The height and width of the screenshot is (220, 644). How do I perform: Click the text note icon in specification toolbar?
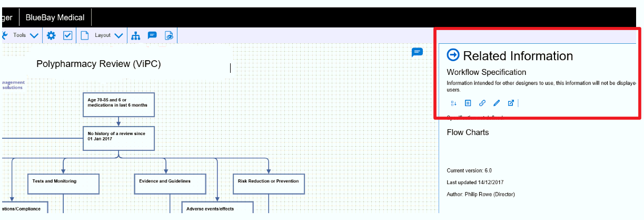468,103
